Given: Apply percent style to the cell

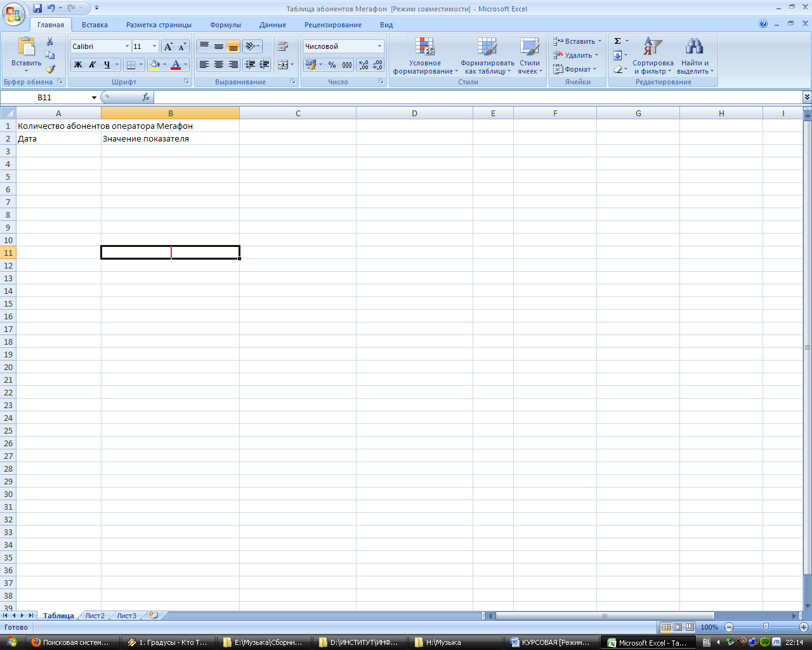Looking at the screenshot, I should pyautogui.click(x=332, y=65).
